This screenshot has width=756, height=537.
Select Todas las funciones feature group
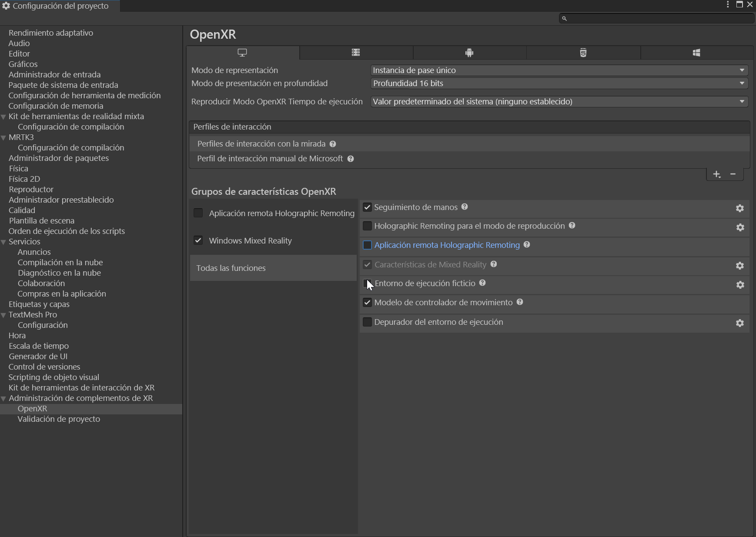point(273,268)
